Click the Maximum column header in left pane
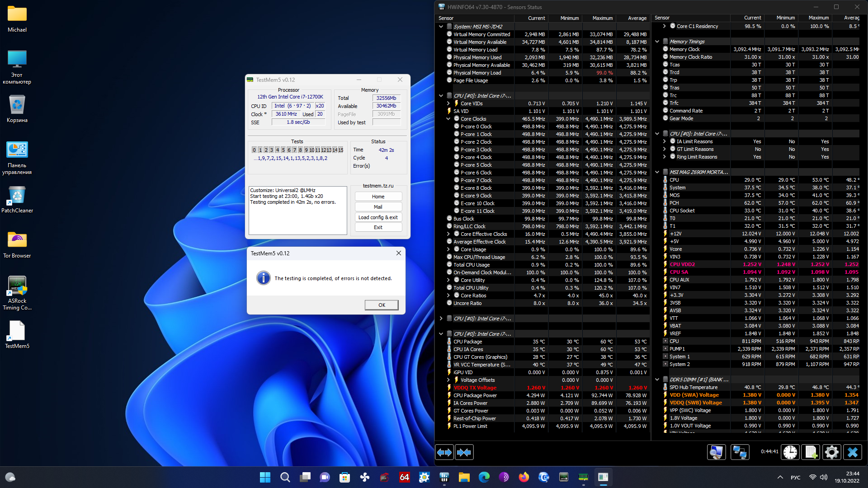This screenshot has height=488, width=868. (602, 18)
